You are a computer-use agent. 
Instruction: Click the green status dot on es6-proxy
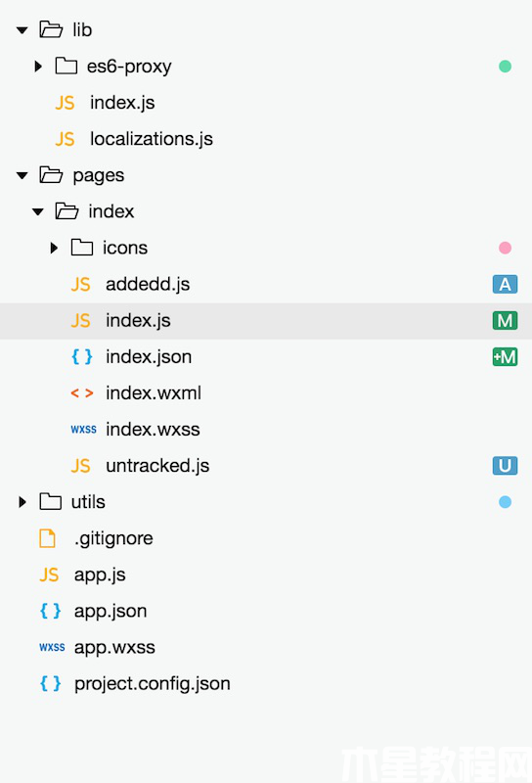click(505, 66)
